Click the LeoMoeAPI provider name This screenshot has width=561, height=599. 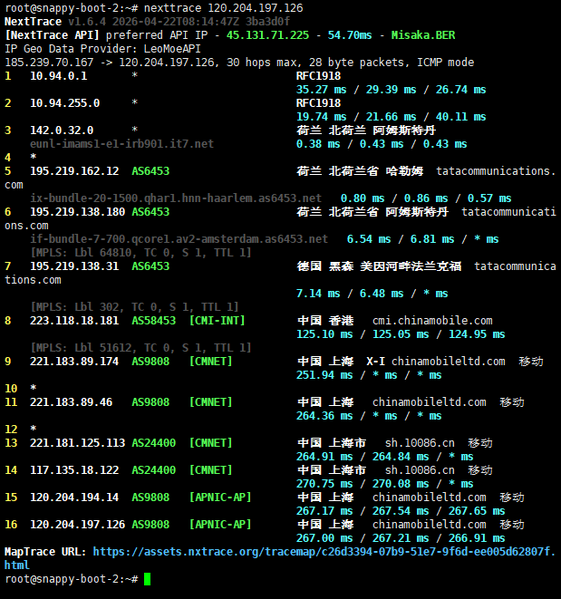point(173,49)
